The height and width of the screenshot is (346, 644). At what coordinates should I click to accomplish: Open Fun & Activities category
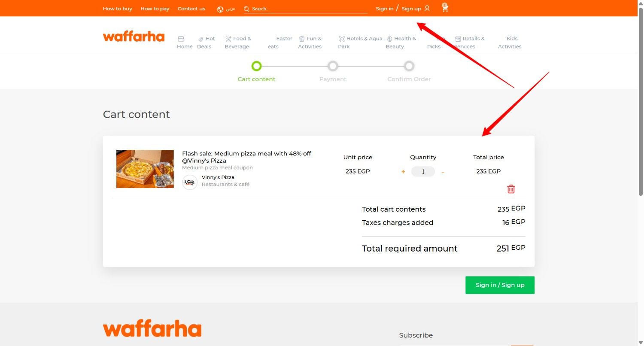tap(310, 42)
